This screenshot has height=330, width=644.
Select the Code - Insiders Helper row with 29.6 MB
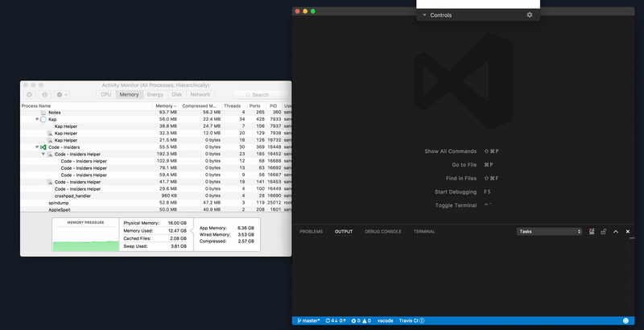(x=156, y=189)
